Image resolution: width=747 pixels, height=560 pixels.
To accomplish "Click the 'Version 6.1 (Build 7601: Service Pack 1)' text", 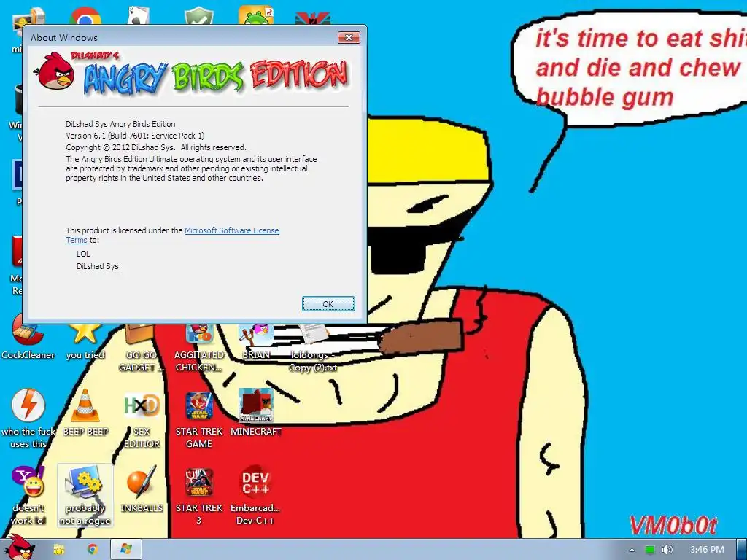I will [x=135, y=136].
